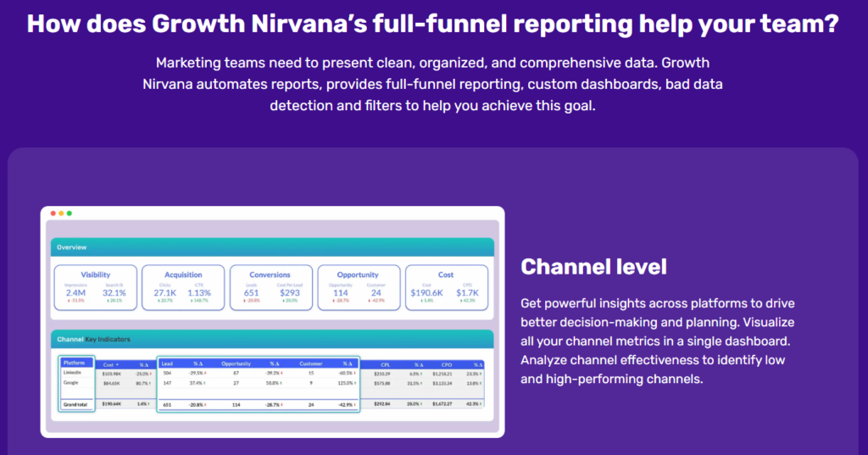Click the Opportunity column header in table
This screenshot has height=455, width=868.
click(x=236, y=363)
